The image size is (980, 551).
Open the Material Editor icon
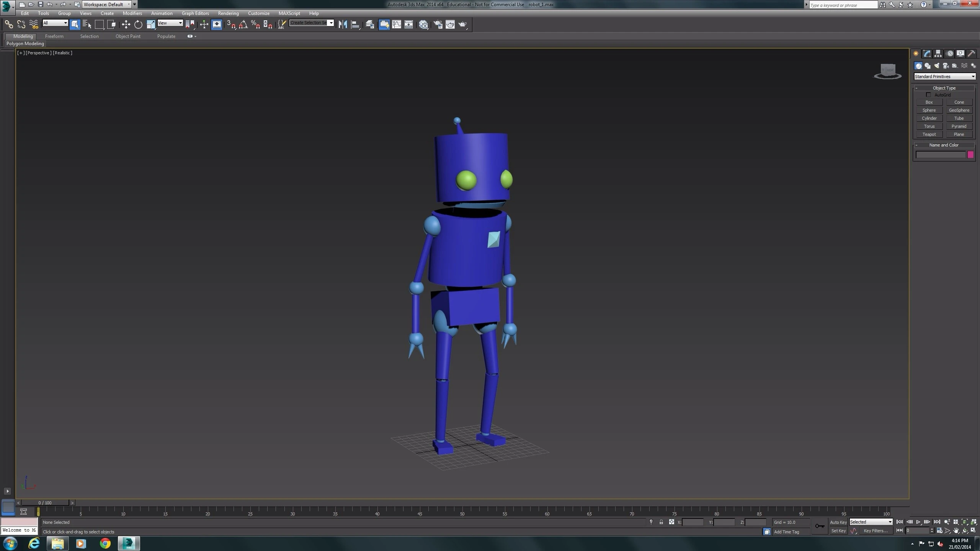423,24
